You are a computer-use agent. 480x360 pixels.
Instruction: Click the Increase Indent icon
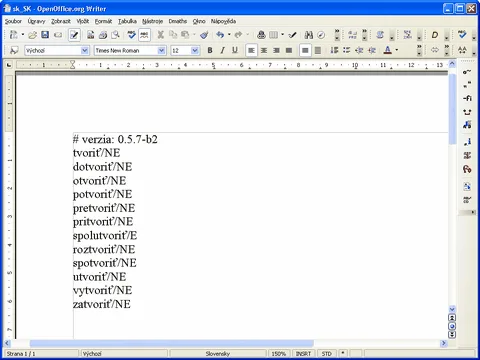tap(372, 50)
